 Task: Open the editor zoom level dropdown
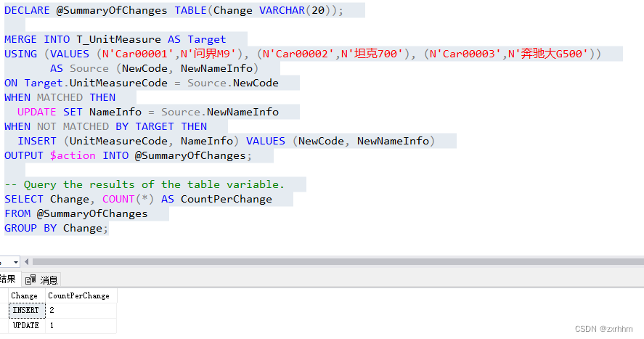pyautogui.click(x=15, y=262)
